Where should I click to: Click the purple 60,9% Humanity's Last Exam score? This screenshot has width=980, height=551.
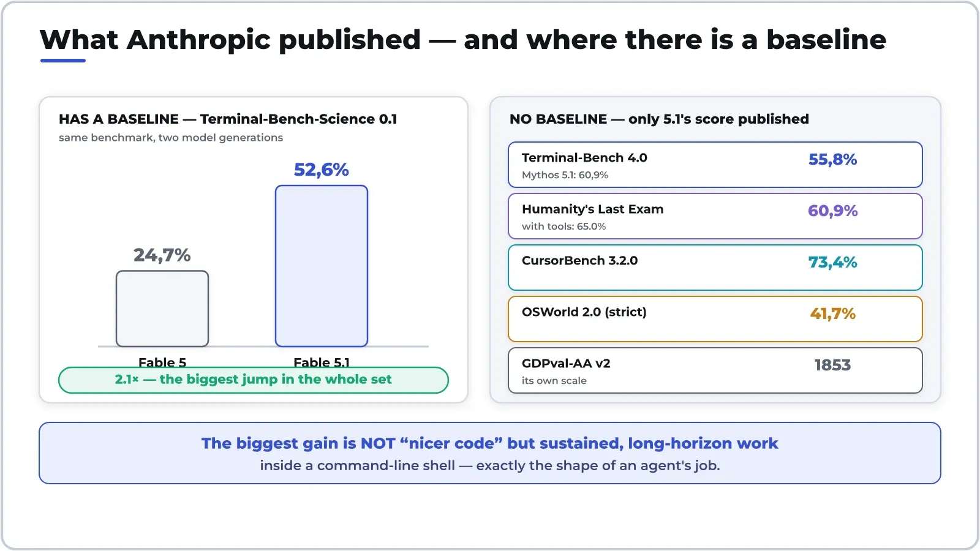coord(832,211)
